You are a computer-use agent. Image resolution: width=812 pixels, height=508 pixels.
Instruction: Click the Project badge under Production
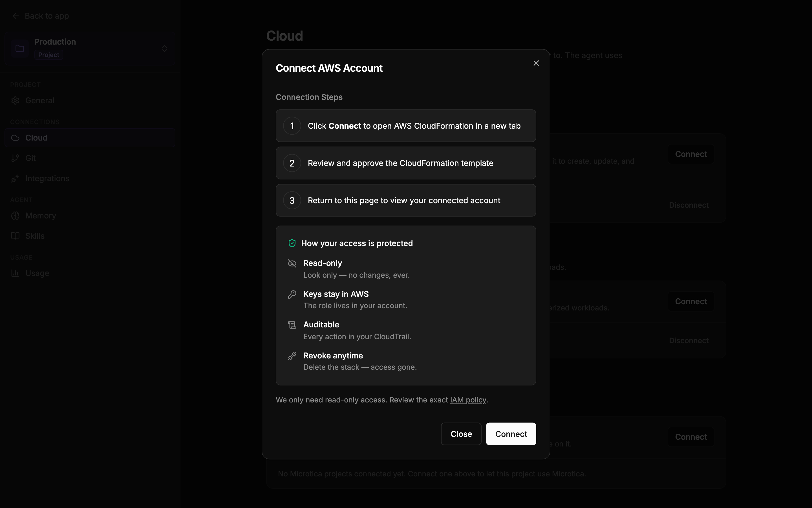pos(49,55)
